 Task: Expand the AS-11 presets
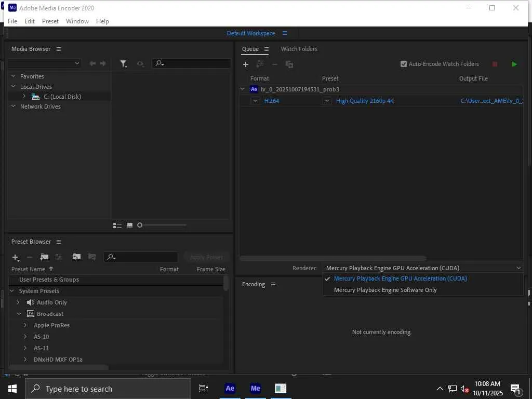[x=25, y=348]
